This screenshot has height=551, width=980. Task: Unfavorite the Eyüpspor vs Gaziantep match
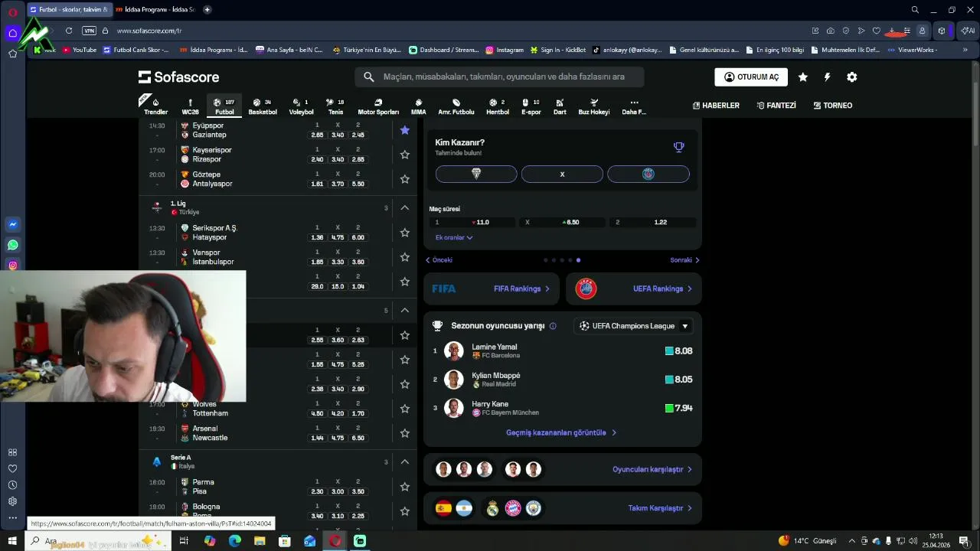(404, 130)
